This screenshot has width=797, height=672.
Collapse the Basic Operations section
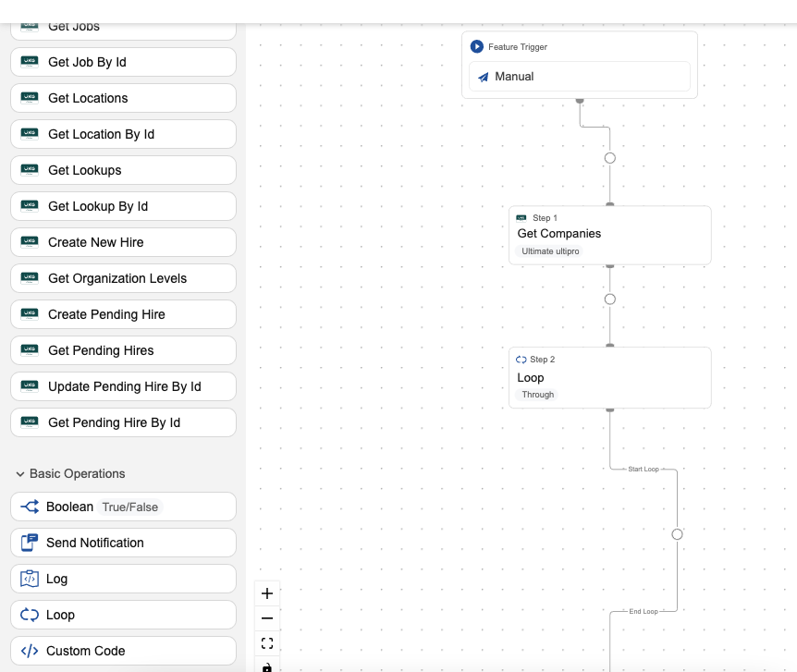pyautogui.click(x=70, y=474)
